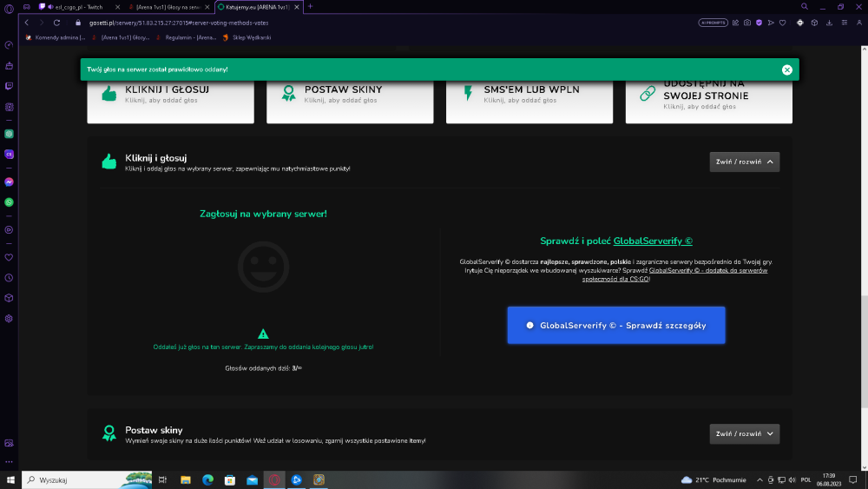
Task: Open the Regulamin - [Arena.. bookmark
Action: 187,37
